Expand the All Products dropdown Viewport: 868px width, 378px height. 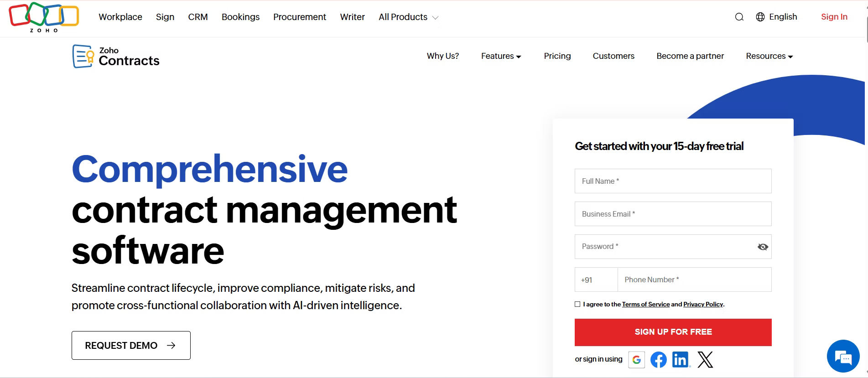[408, 17]
